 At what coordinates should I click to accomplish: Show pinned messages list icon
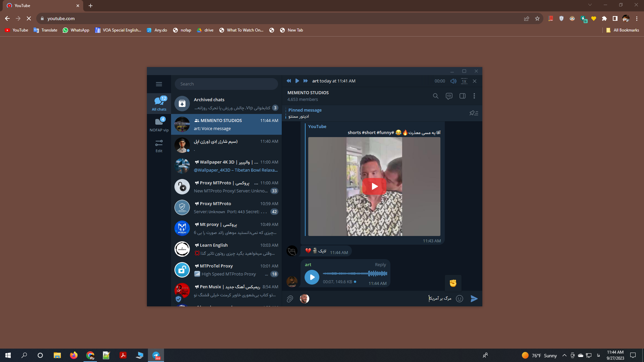pyautogui.click(x=474, y=113)
